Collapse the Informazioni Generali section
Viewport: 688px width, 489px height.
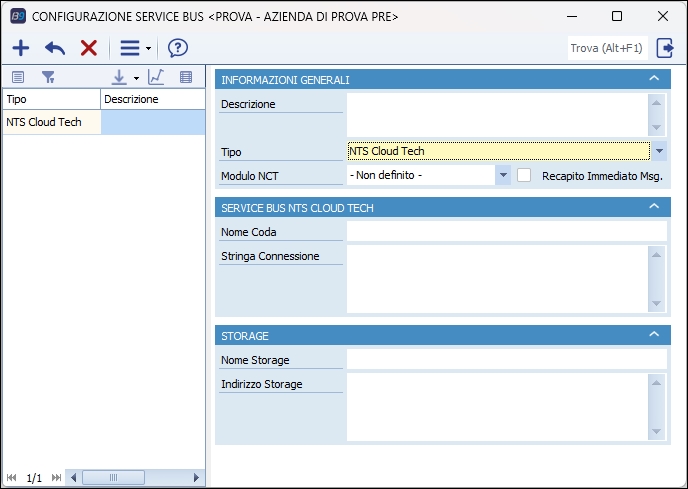[x=654, y=79]
